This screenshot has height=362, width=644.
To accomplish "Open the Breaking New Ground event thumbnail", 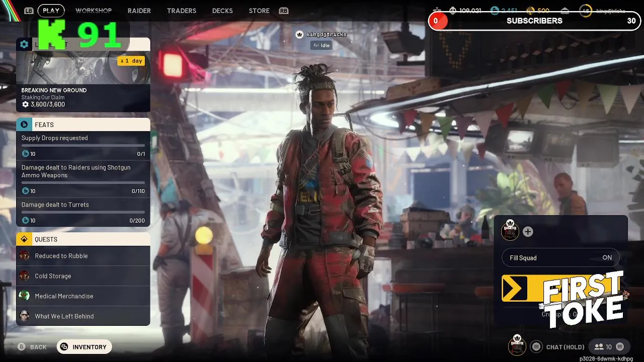I will (x=83, y=67).
